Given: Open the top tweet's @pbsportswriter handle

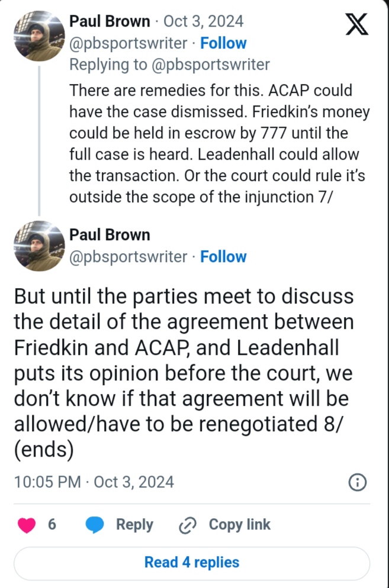Looking at the screenshot, I should point(128,43).
